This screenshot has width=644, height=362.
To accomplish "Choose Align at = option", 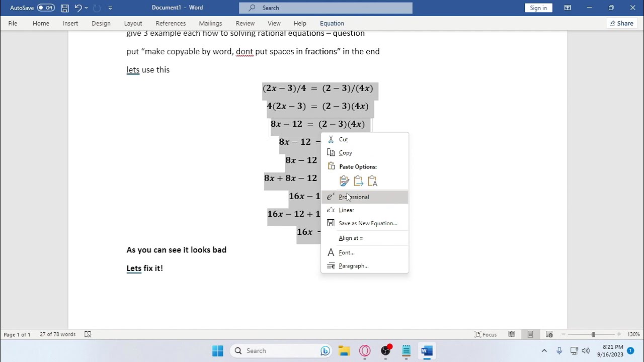I will (x=365, y=238).
